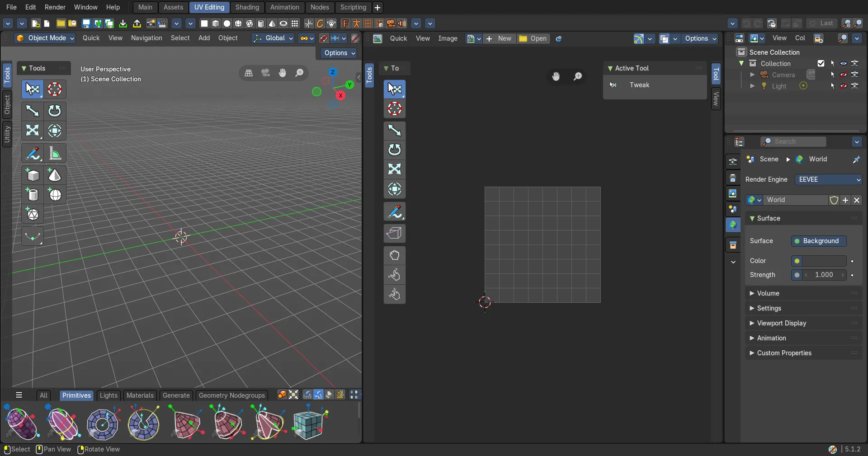Select the Move tool in 3D viewport toolbar
Image resolution: width=868 pixels, height=456 pixels.
33,110
